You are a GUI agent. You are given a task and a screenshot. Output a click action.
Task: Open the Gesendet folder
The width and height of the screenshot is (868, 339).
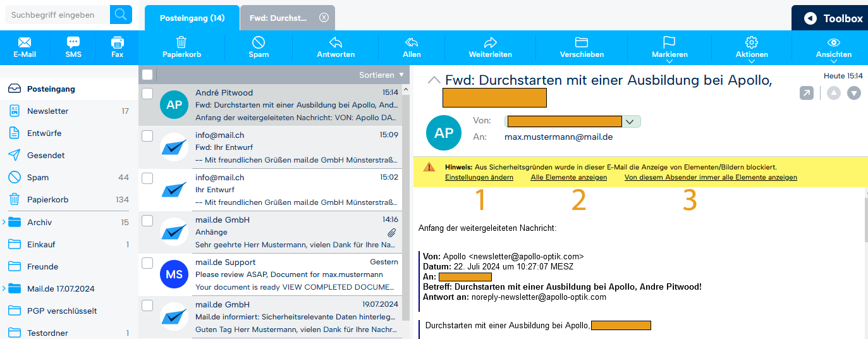click(x=69, y=156)
